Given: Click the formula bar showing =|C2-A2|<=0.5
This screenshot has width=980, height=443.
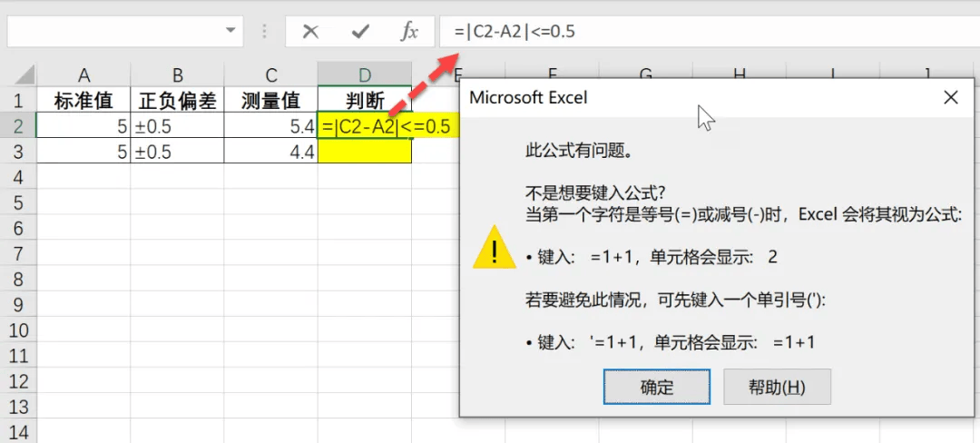Looking at the screenshot, I should point(710,31).
